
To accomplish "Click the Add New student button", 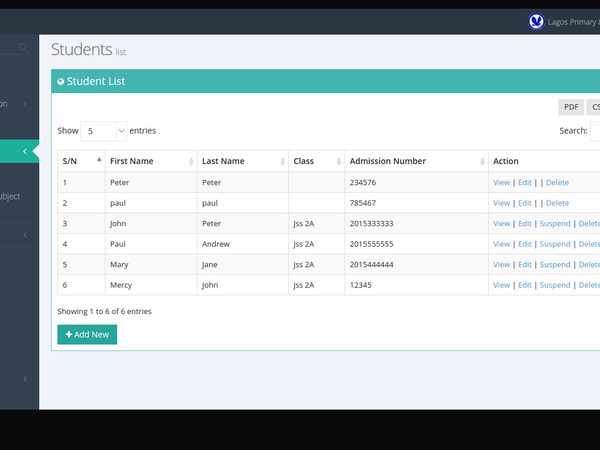I will point(87,334).
